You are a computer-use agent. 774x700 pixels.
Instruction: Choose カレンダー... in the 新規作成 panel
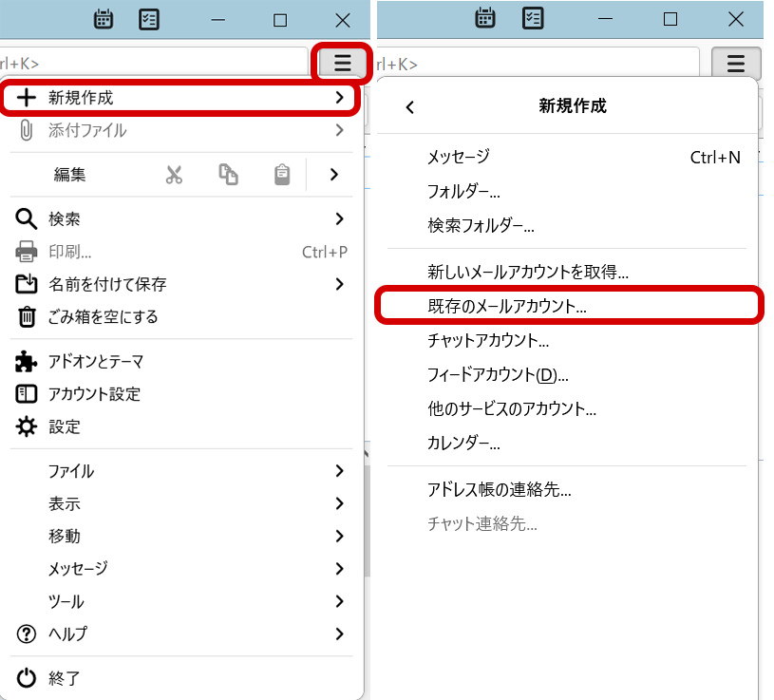[x=463, y=444]
